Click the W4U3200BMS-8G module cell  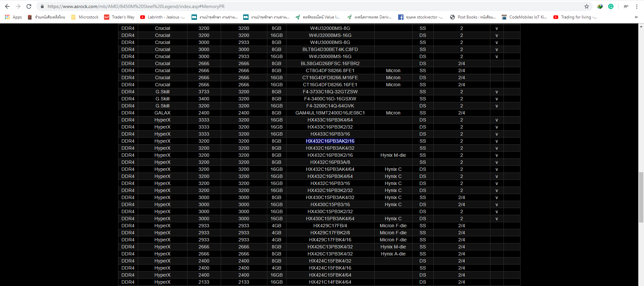[330, 28]
